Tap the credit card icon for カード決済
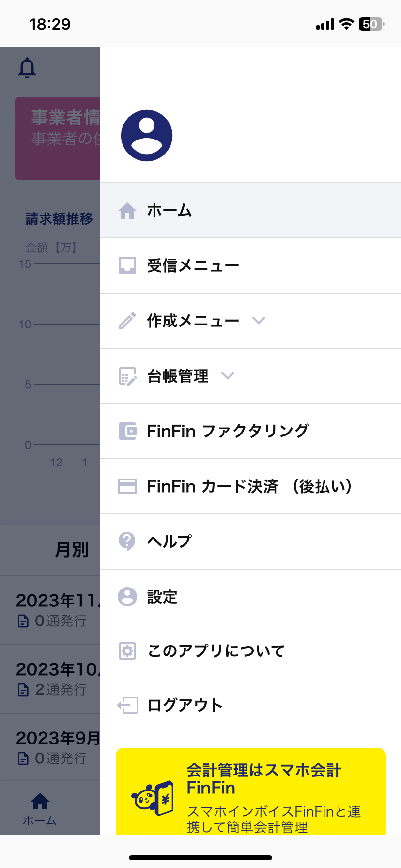The height and width of the screenshot is (868, 401). [127, 486]
